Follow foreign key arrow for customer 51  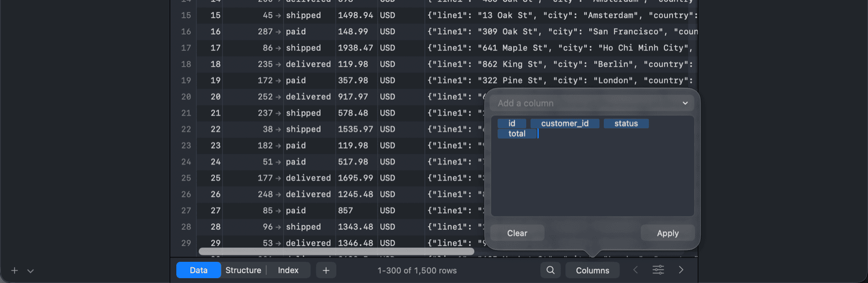(278, 162)
